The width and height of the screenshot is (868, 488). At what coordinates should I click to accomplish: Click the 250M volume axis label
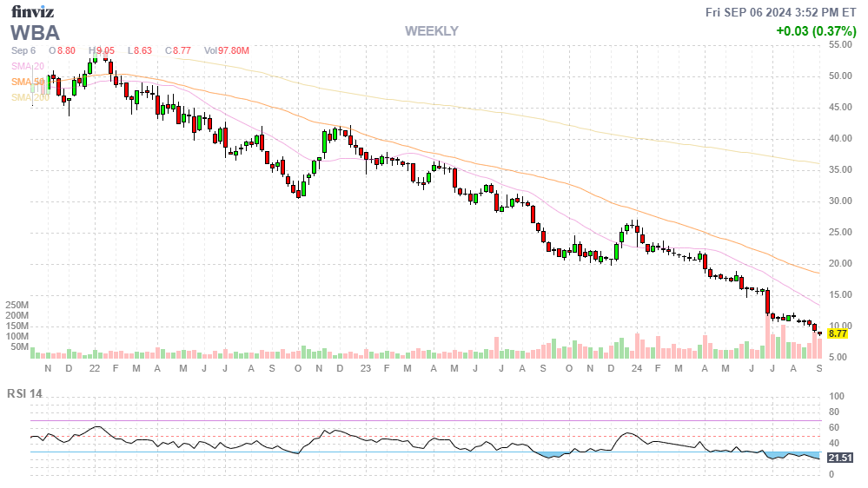[16, 306]
